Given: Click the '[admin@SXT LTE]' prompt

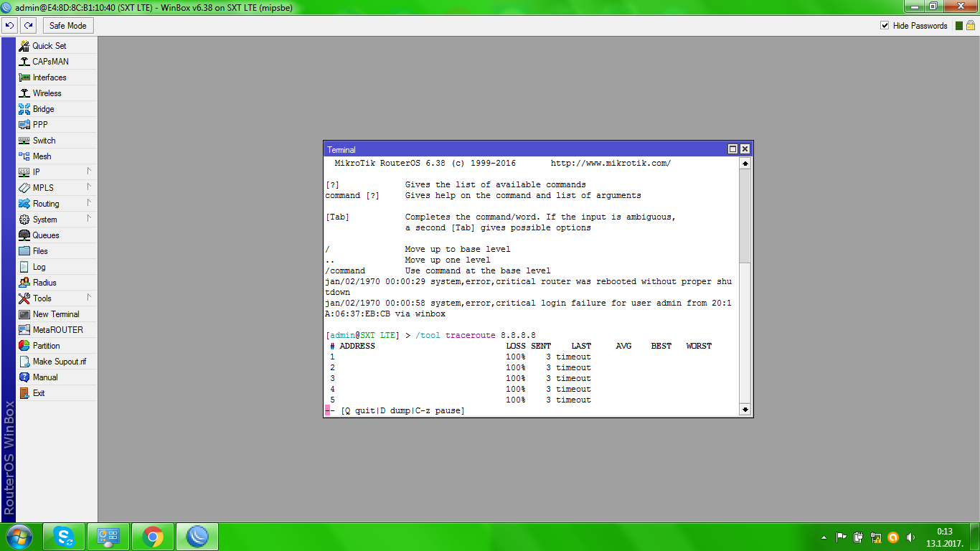Looking at the screenshot, I should tap(362, 336).
